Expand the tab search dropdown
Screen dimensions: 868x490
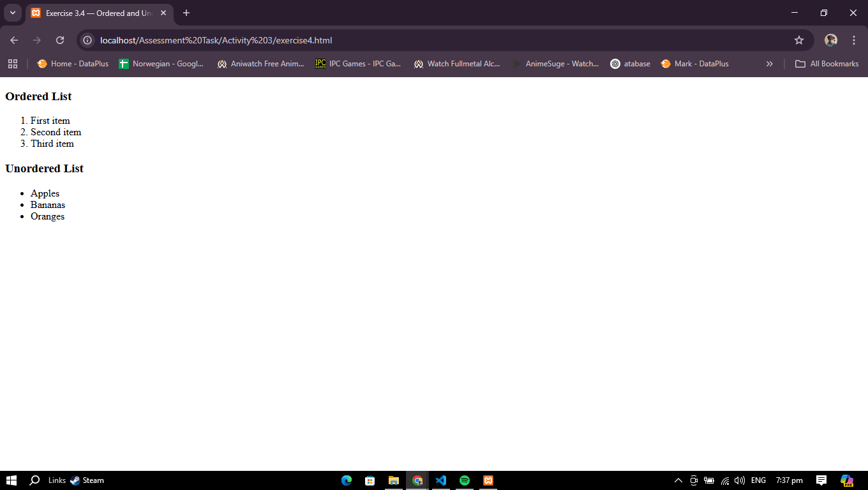pos(12,13)
